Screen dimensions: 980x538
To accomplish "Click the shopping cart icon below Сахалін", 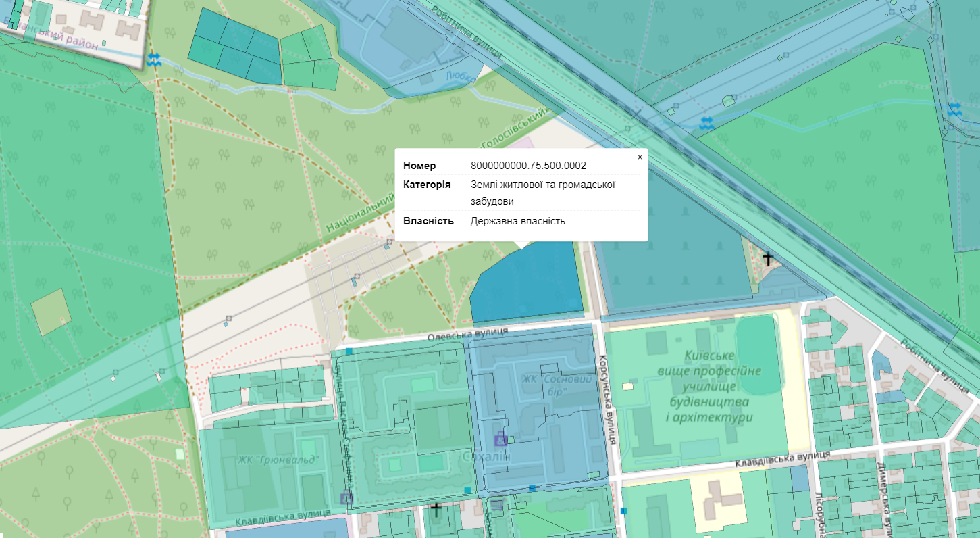I will pos(497,504).
